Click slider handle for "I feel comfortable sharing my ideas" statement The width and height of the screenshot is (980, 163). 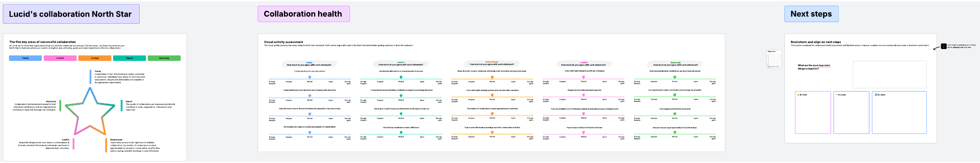[x=492, y=95]
